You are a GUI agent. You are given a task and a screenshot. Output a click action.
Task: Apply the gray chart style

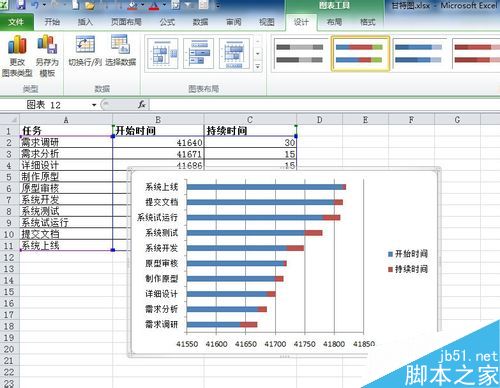[300, 54]
